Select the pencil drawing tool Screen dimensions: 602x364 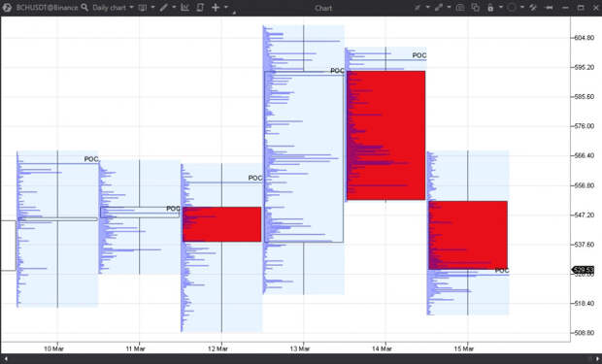[163, 8]
